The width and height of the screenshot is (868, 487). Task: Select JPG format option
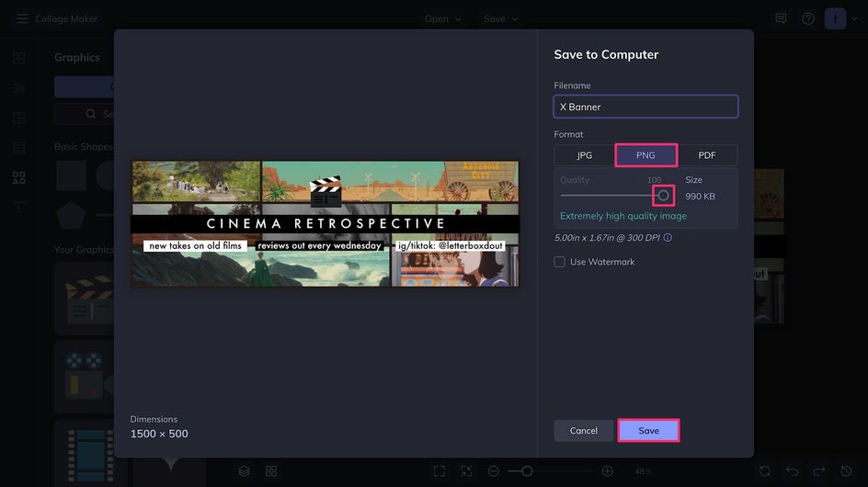click(585, 155)
